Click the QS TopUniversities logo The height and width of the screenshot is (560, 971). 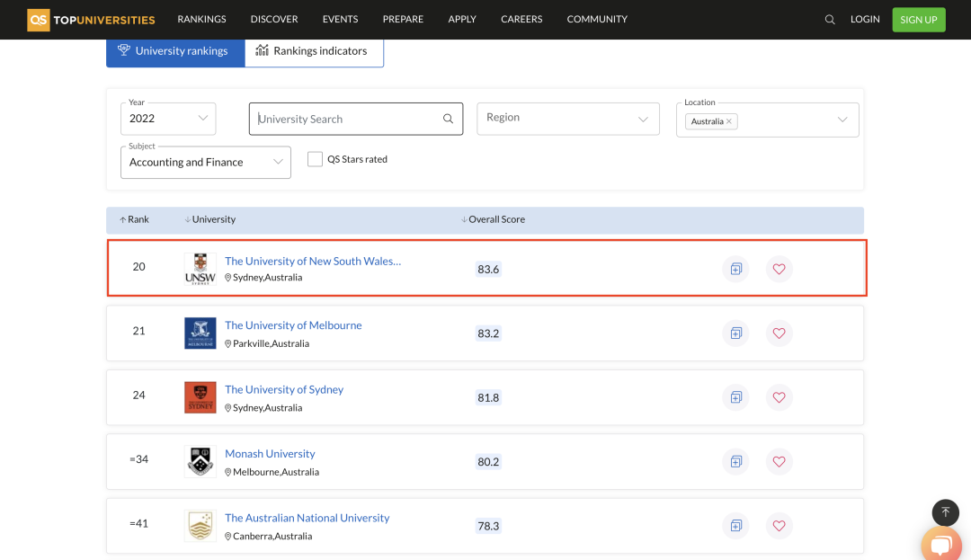pyautogui.click(x=91, y=20)
